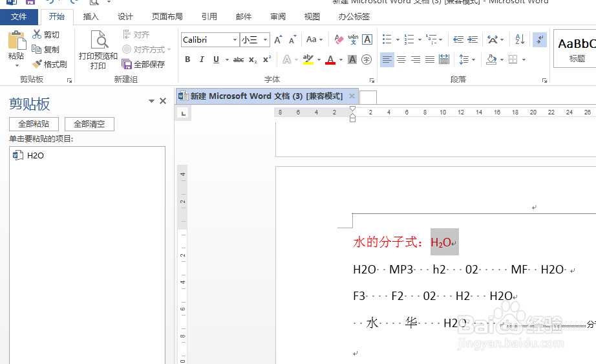Activate the Format Painter (格式刷)

(49, 64)
